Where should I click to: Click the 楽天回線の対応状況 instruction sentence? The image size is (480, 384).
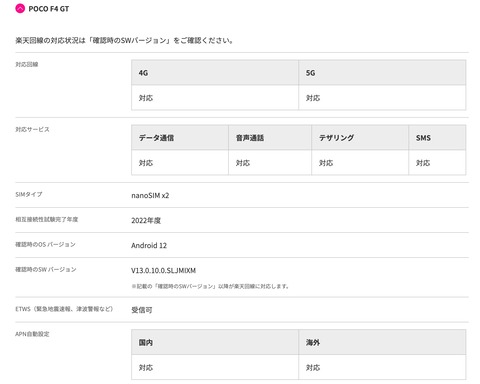pyautogui.click(x=124, y=40)
